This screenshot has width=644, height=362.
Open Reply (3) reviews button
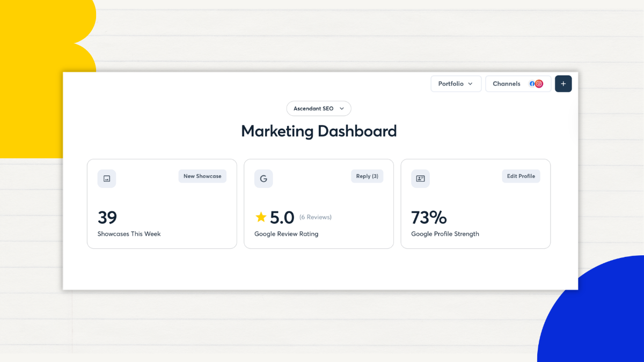point(367,176)
